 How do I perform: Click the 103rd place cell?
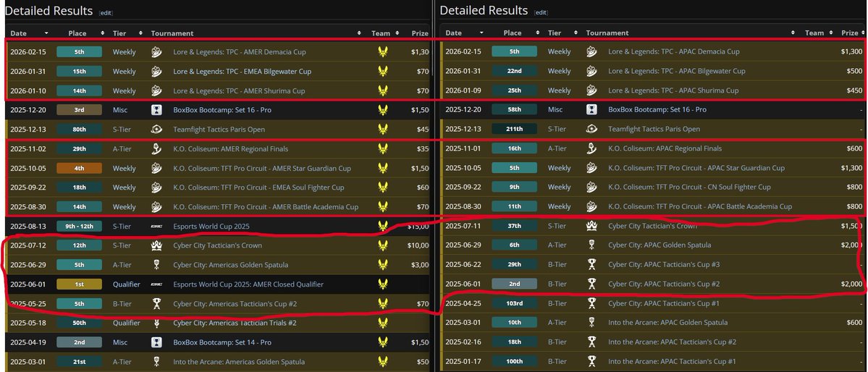point(514,303)
